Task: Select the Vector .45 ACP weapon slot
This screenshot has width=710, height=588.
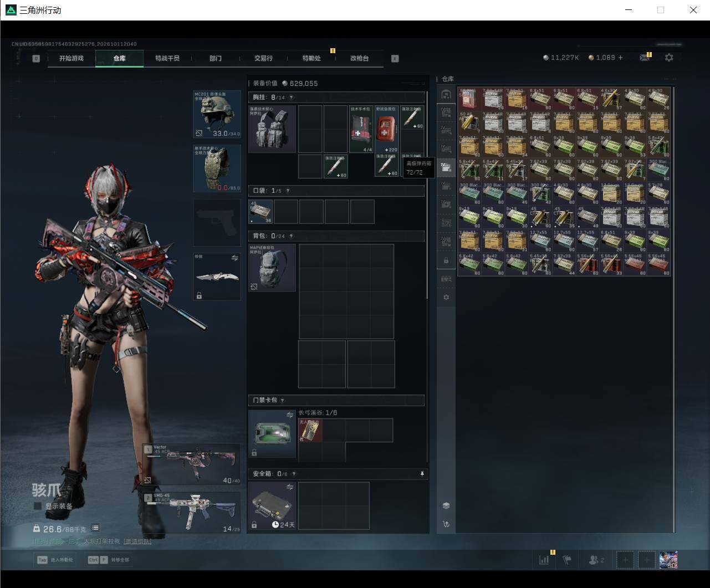Action: tap(192, 464)
